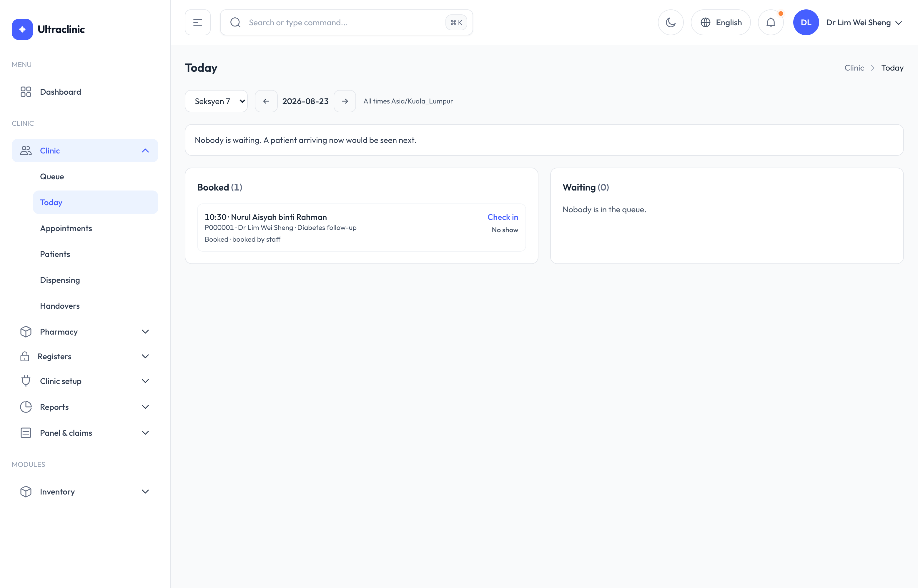The width and height of the screenshot is (918, 588).
Task: Click the Dashboard grid icon
Action: tap(26, 92)
